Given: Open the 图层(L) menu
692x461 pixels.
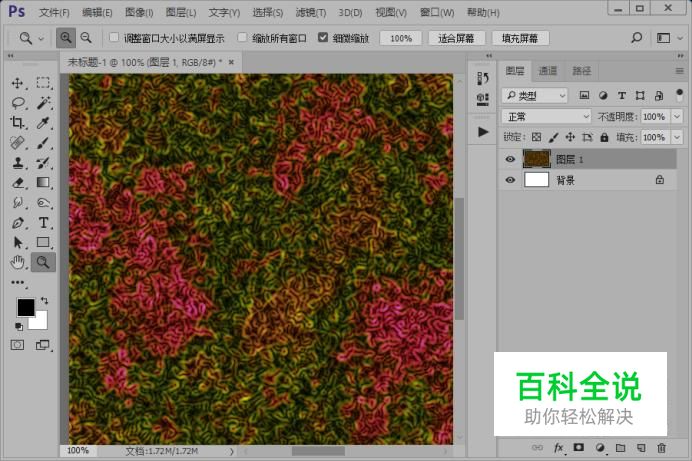Looking at the screenshot, I should click(x=181, y=12).
